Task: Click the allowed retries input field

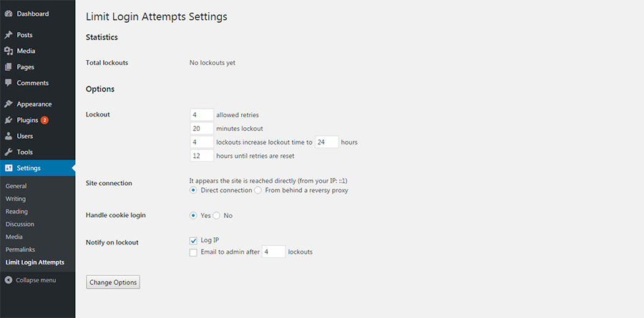Action: click(x=202, y=114)
